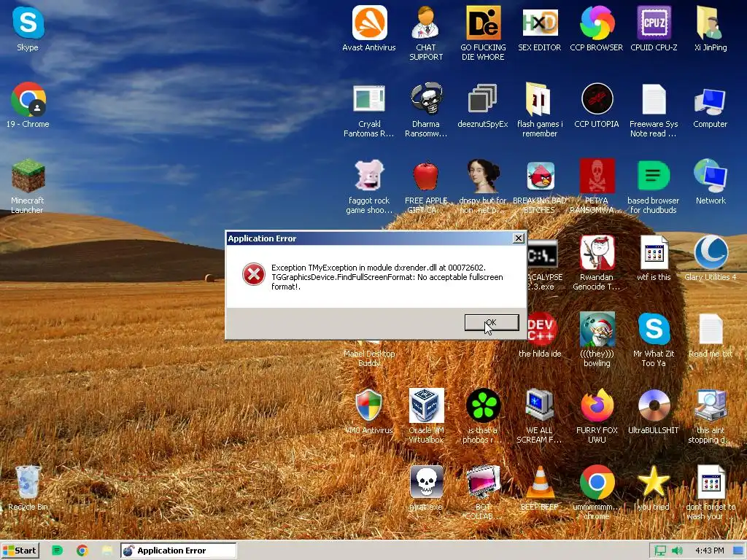Select the '19 - Chrome' desktop shortcut

(x=28, y=99)
